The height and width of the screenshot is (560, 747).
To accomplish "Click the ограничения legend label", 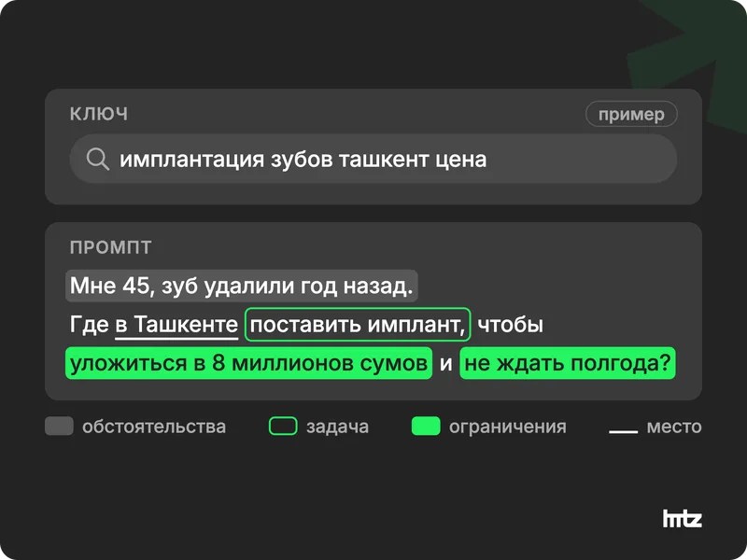I will (x=508, y=427).
